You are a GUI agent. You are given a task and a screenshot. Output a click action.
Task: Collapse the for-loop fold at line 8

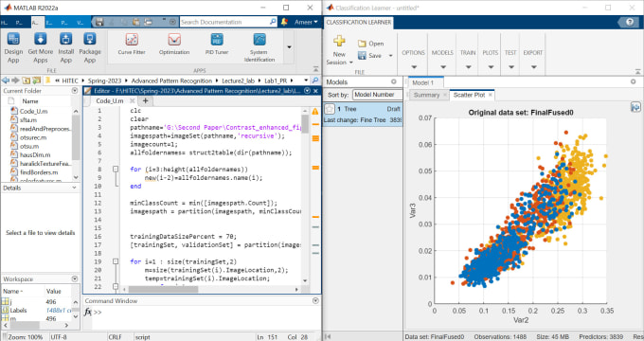[116, 169]
